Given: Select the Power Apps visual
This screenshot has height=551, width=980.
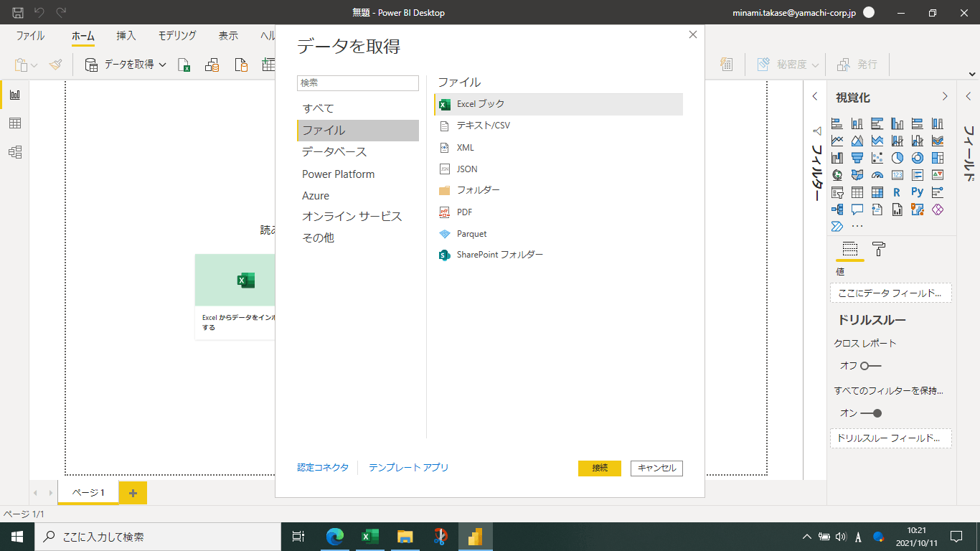Looking at the screenshot, I should click(938, 209).
